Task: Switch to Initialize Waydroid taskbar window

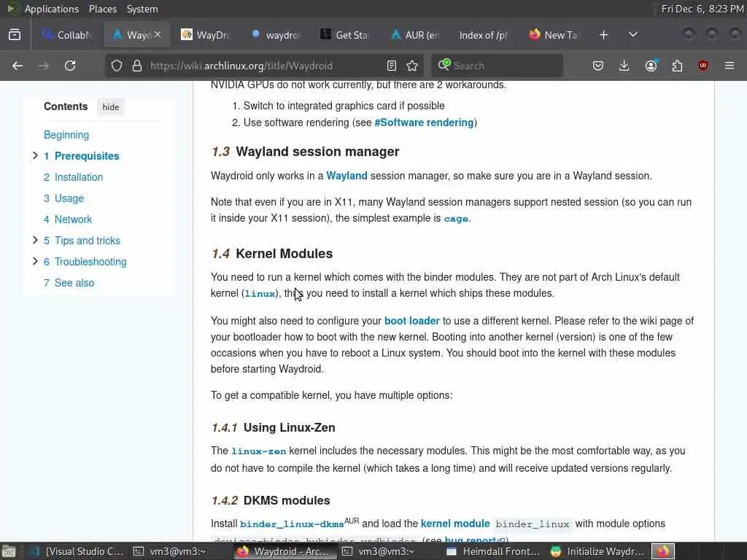Action: pos(597,551)
